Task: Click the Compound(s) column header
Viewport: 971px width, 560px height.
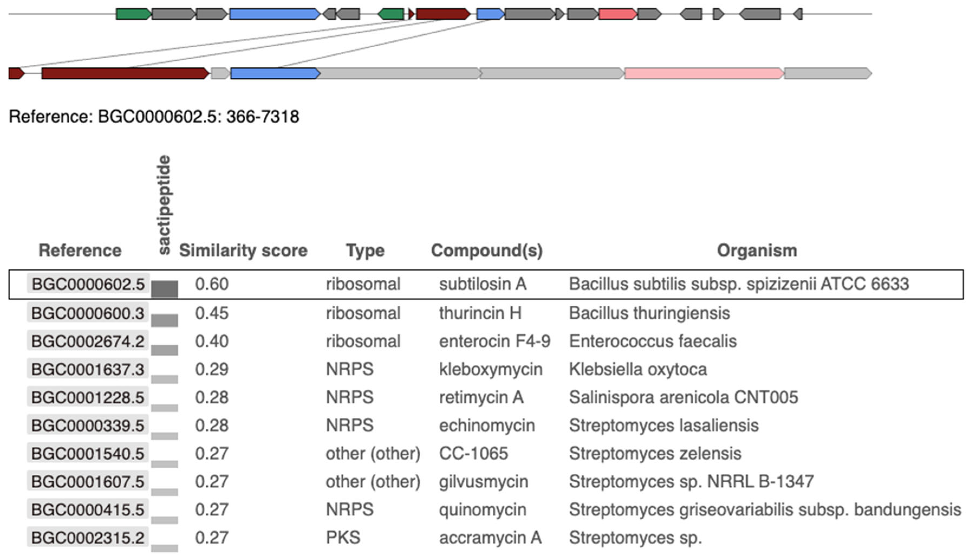Action: [487, 251]
